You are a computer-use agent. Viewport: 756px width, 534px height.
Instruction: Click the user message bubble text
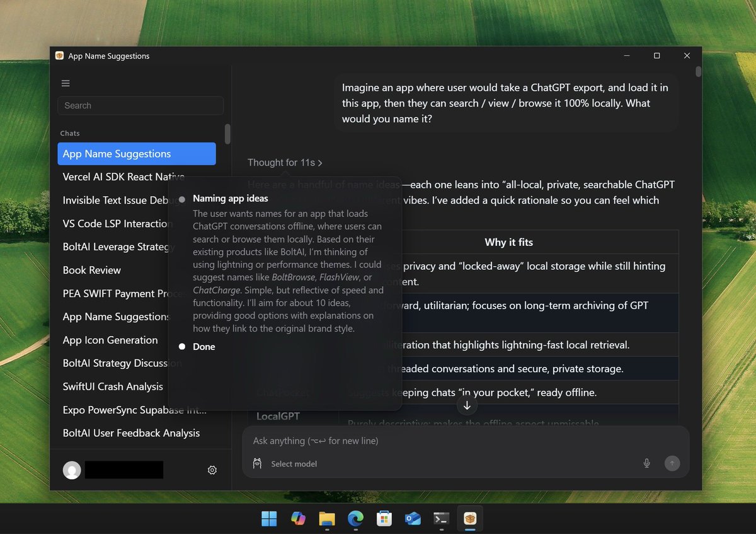coord(505,103)
